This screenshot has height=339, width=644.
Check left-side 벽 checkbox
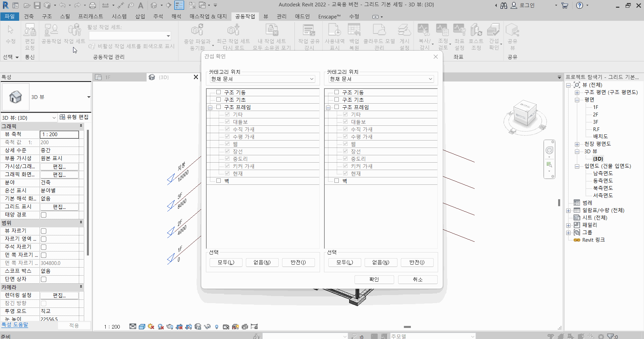coord(219,181)
